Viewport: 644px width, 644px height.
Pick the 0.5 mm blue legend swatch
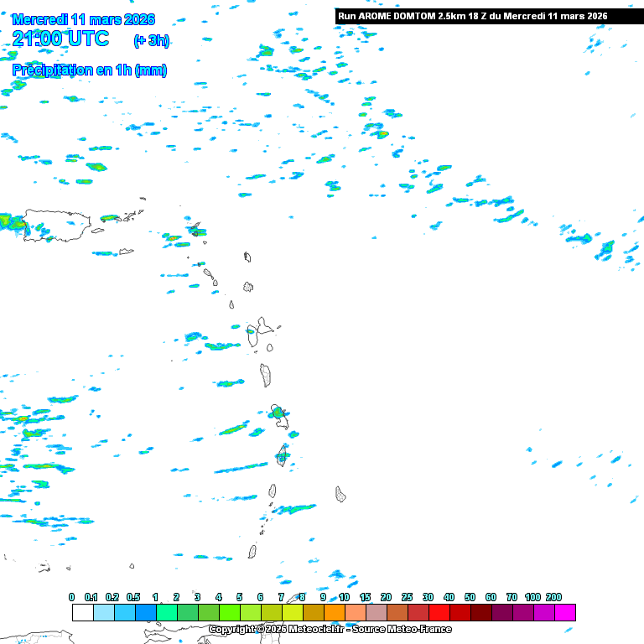[x=145, y=613]
